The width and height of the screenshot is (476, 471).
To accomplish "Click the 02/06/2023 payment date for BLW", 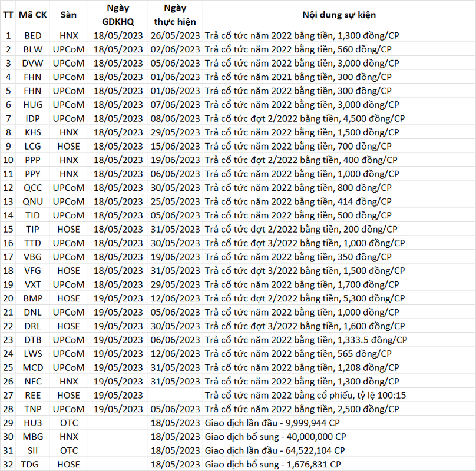I will coord(175,49).
